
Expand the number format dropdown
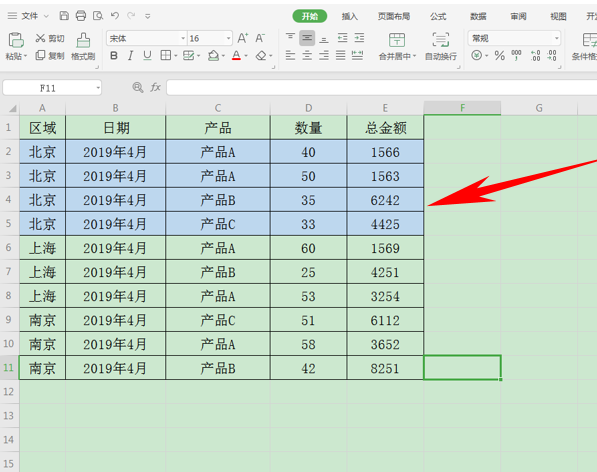pos(557,38)
